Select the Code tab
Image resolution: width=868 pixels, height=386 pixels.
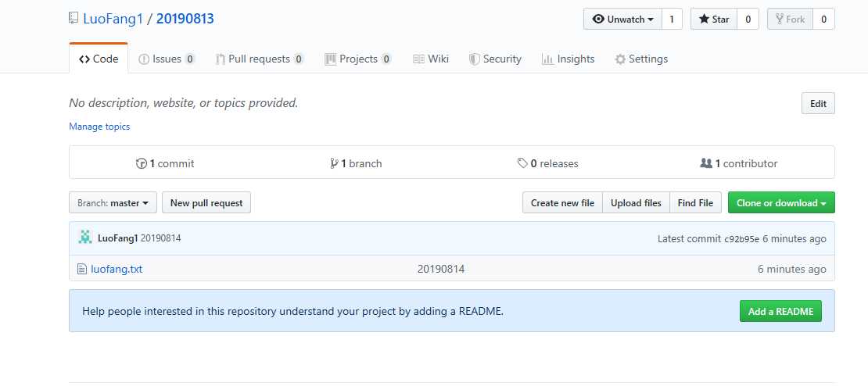click(99, 59)
